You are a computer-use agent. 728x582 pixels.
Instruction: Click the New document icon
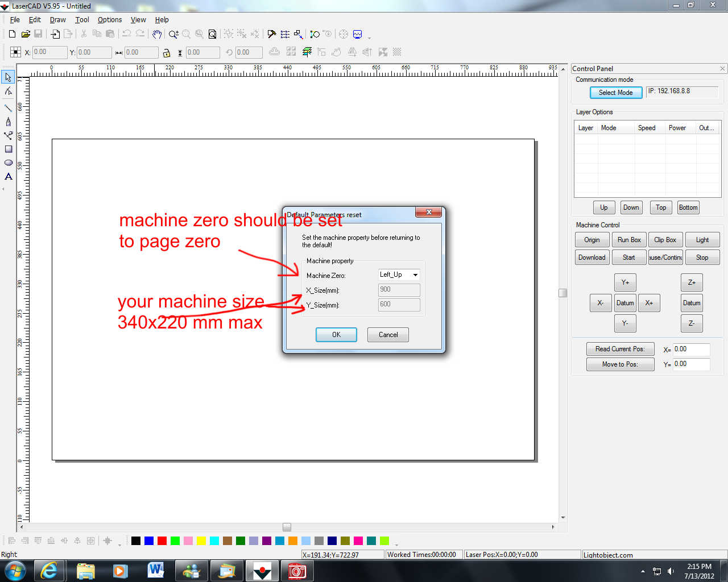pyautogui.click(x=12, y=35)
